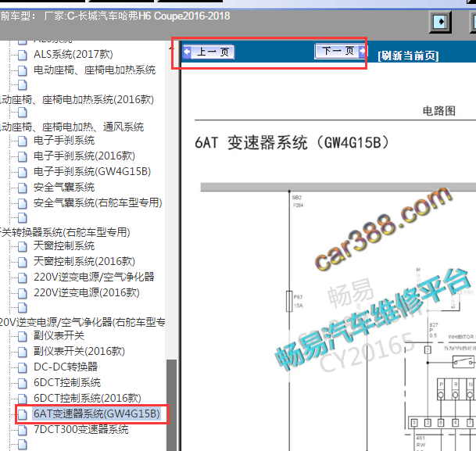The image size is (476, 451).
Task: Open 安全气囊系统 tree item
Action: tap(64, 188)
